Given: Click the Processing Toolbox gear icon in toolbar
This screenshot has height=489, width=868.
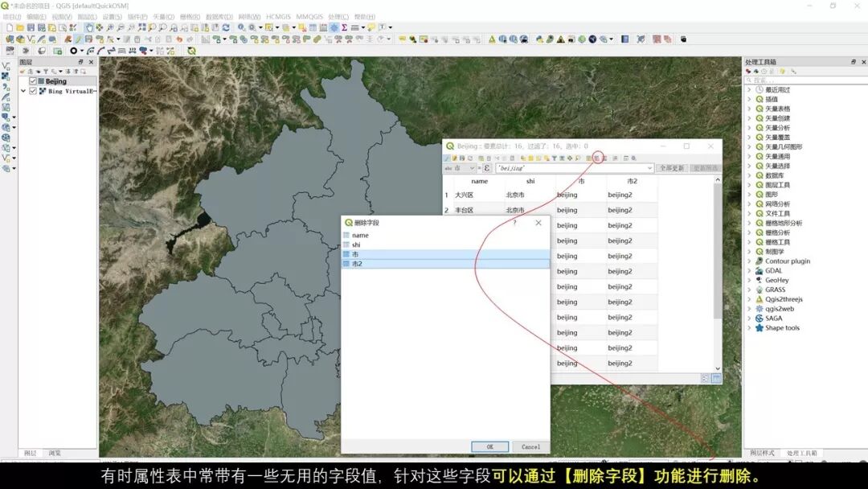Looking at the screenshot, I should point(334,27).
